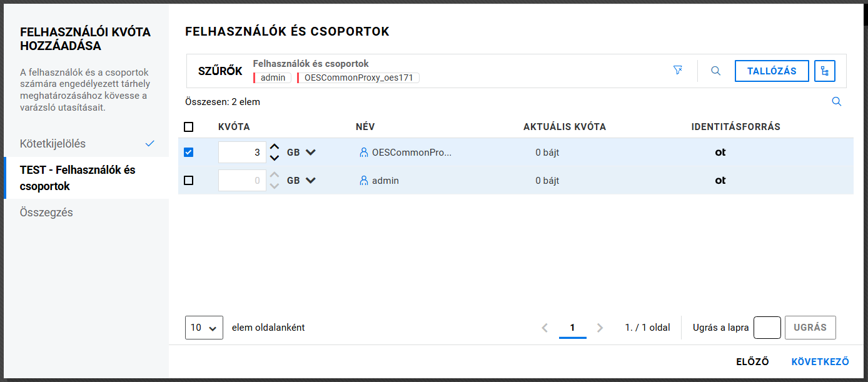868x382 pixels.
Task: Toggle the select-all header checkbox
Action: pyautogui.click(x=189, y=127)
